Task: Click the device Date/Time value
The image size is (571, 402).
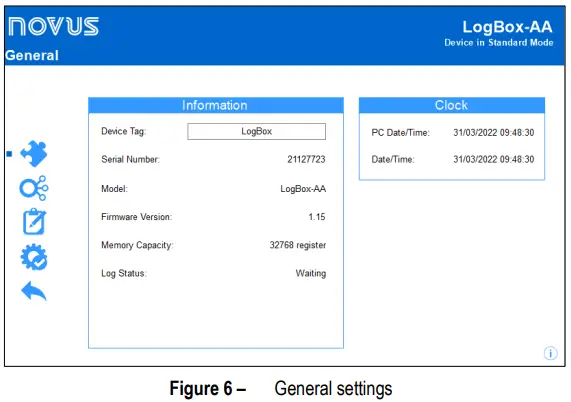Action: 493,159
